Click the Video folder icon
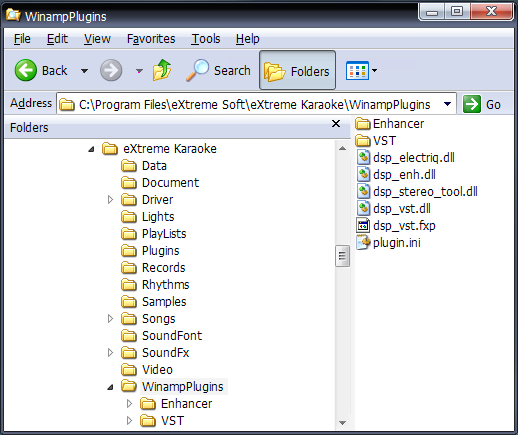The width and height of the screenshot is (518, 435). coord(129,370)
